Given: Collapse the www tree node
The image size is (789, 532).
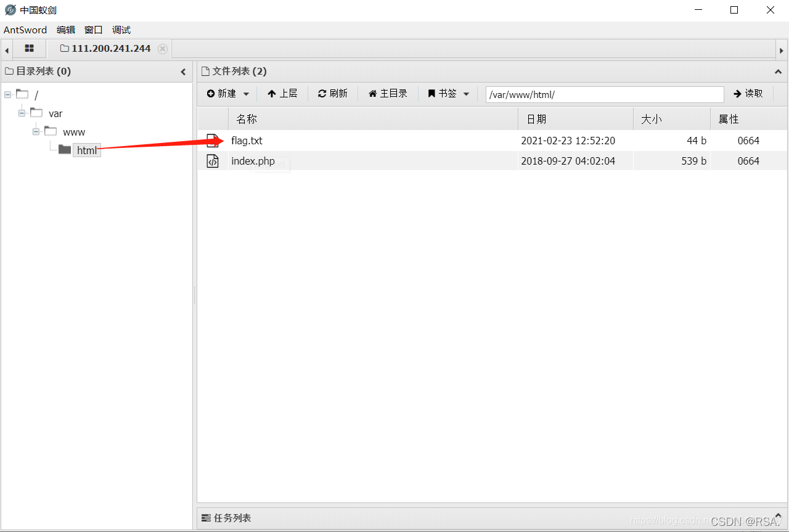Looking at the screenshot, I should pos(36,132).
